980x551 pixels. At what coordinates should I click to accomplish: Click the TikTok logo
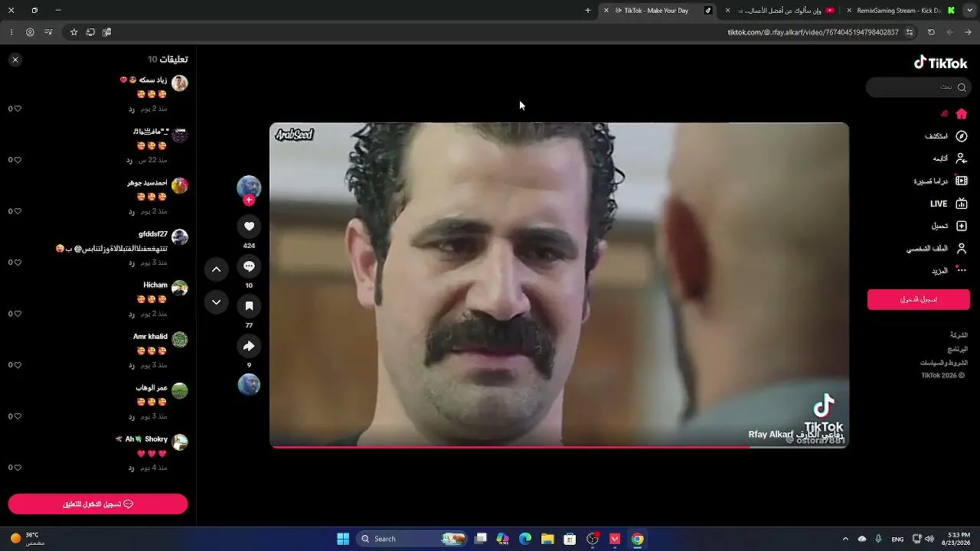coord(941,63)
